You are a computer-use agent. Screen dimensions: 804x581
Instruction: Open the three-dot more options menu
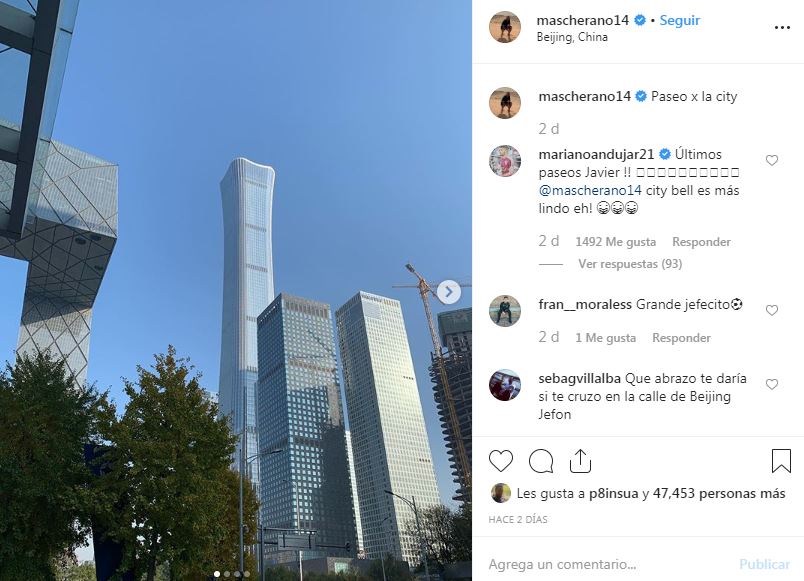point(782,28)
